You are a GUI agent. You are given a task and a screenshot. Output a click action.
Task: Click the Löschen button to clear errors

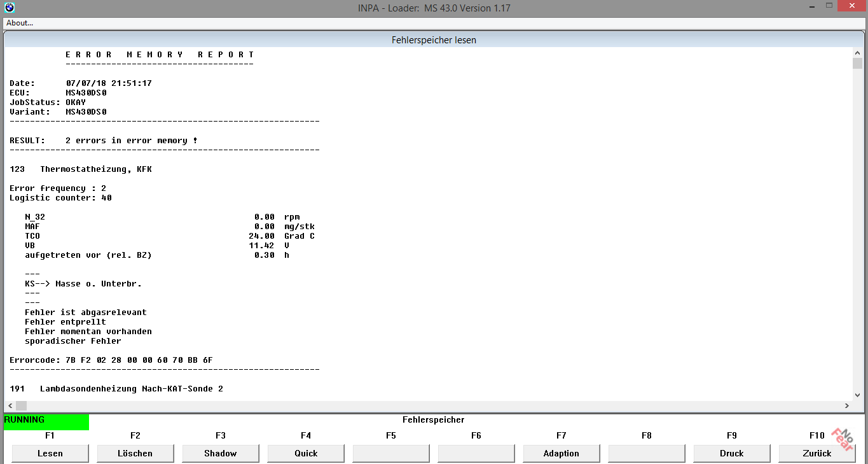pyautogui.click(x=135, y=453)
